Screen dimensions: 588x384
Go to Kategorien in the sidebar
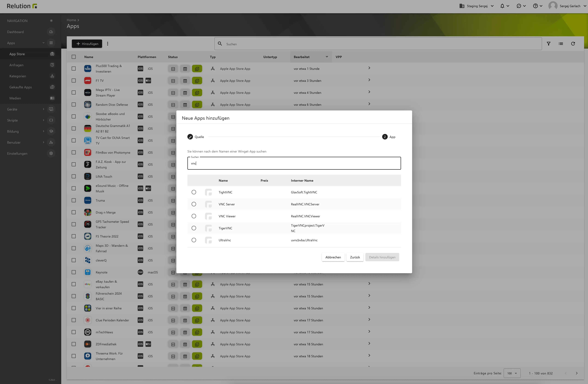click(31, 76)
